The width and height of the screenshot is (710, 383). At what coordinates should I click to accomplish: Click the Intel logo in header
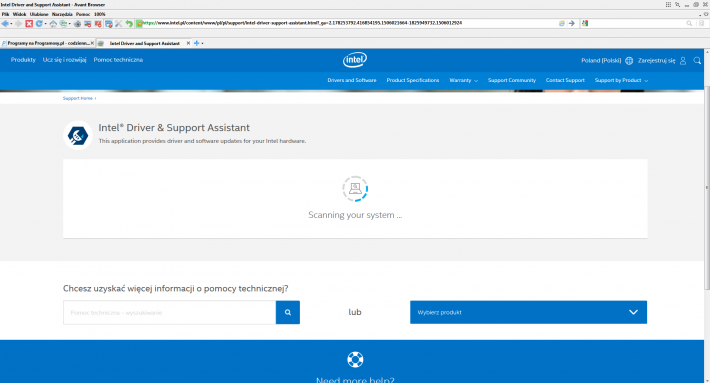pos(355,60)
